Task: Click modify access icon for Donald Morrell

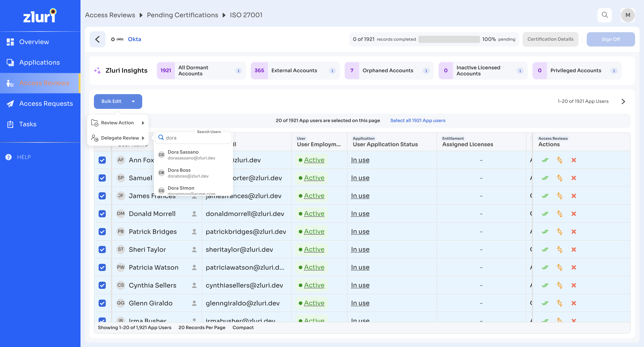Action: (559, 214)
